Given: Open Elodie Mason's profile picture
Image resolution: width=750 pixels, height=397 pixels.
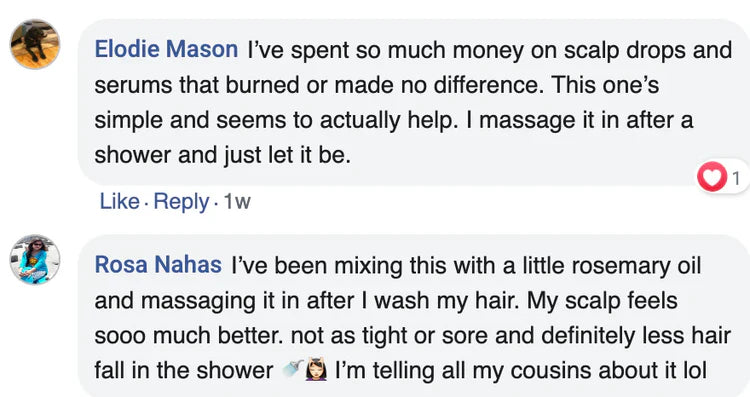Looking at the screenshot, I should [x=35, y=44].
